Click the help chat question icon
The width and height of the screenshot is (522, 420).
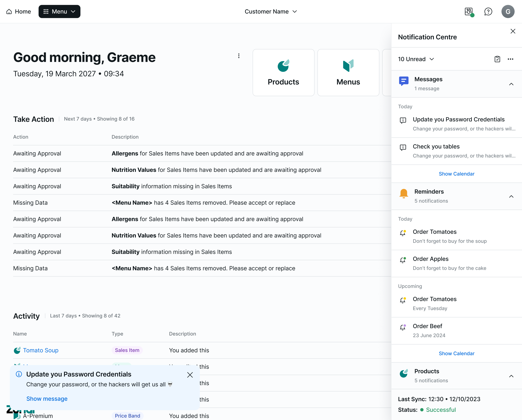pos(488,11)
